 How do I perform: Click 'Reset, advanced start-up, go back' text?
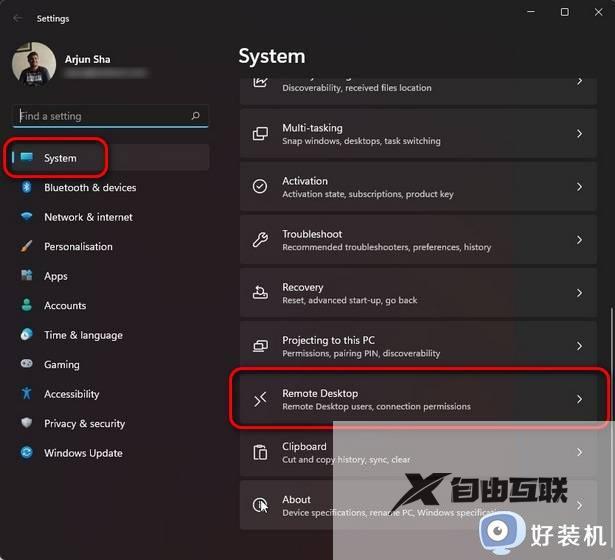pos(349,300)
